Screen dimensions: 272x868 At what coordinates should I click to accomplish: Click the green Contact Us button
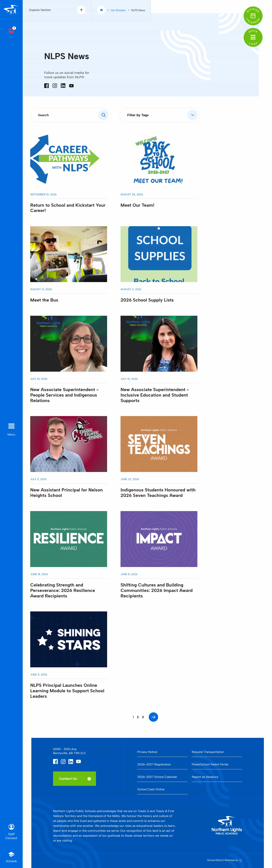pos(74,779)
